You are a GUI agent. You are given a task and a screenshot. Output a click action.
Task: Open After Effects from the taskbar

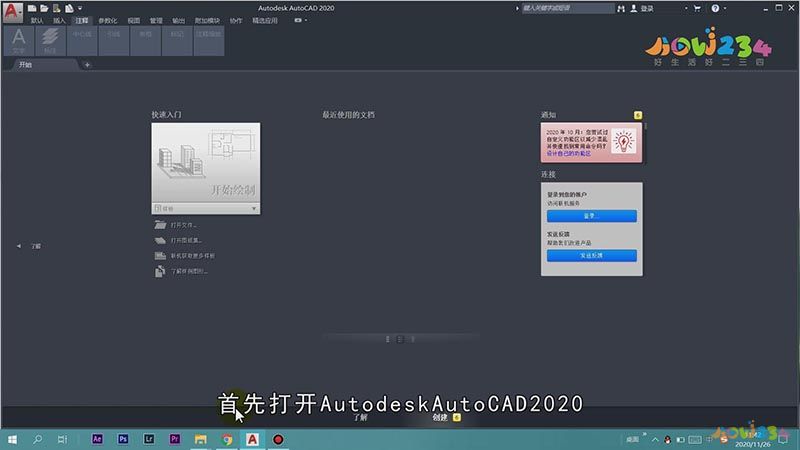tap(97, 439)
